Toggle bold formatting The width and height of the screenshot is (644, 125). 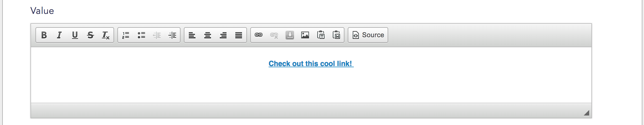pyautogui.click(x=44, y=35)
